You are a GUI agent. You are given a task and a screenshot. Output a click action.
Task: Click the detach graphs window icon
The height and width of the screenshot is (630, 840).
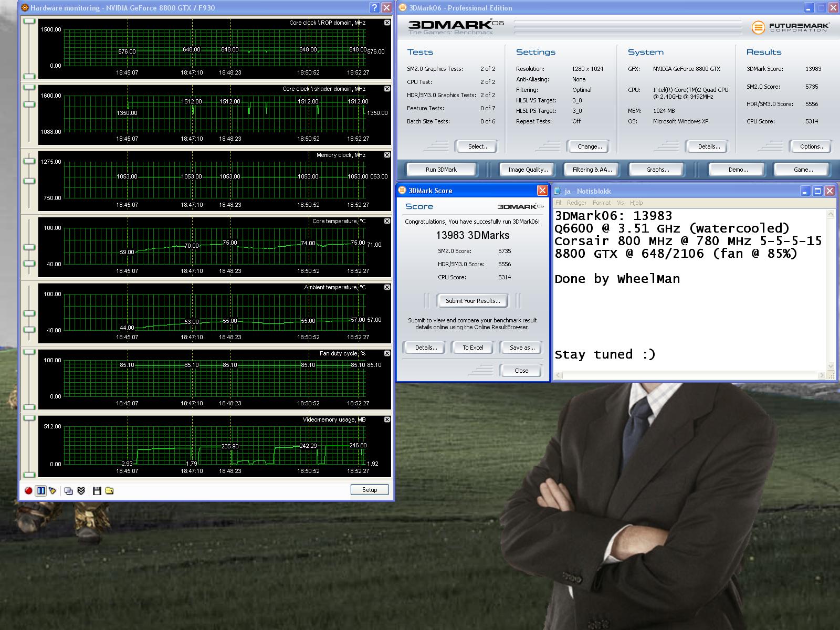point(68,491)
